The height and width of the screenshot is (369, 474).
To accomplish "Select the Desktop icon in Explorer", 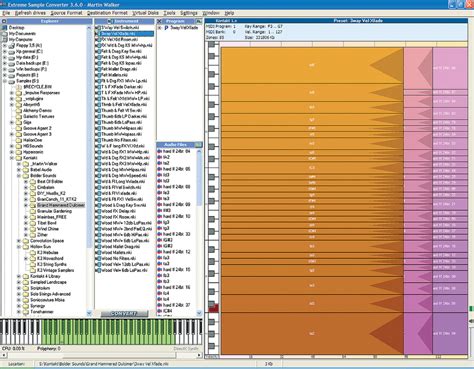I will tap(5, 28).
